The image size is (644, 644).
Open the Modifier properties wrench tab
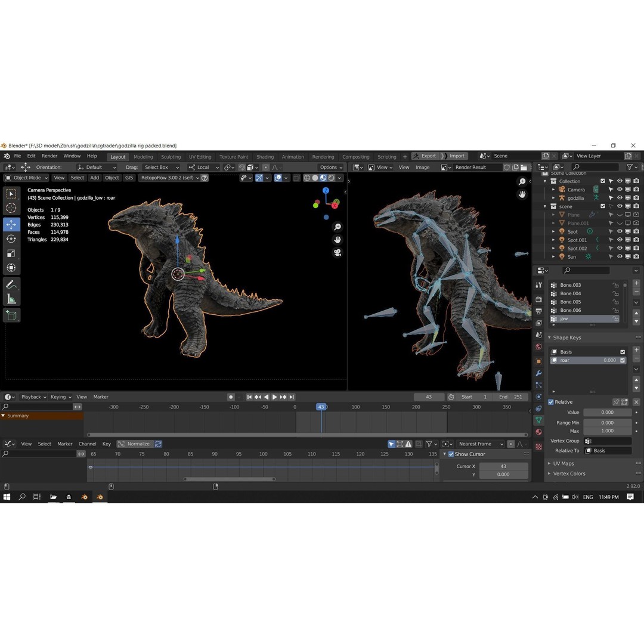[x=538, y=373]
